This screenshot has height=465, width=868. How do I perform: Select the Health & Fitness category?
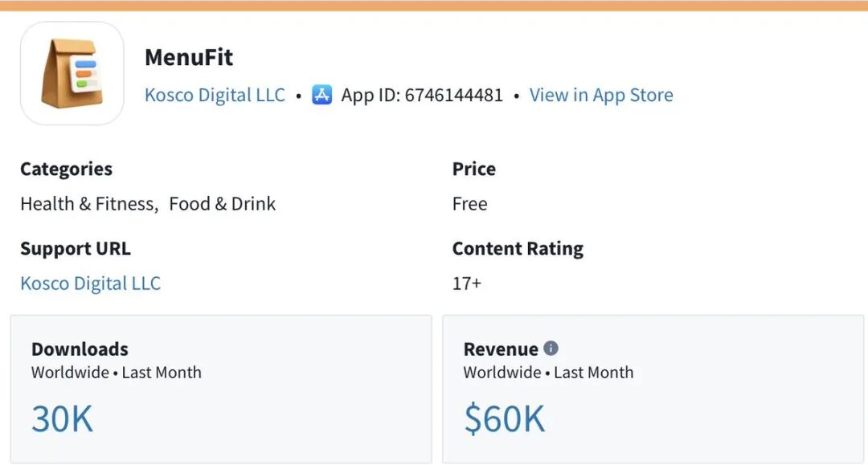point(88,204)
